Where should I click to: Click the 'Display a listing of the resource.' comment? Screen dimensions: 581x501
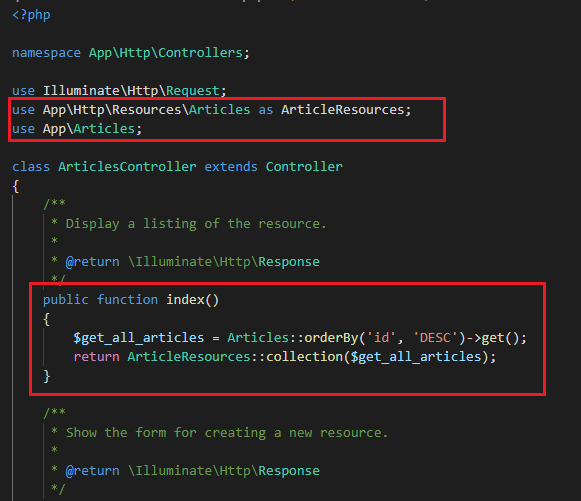tap(196, 224)
